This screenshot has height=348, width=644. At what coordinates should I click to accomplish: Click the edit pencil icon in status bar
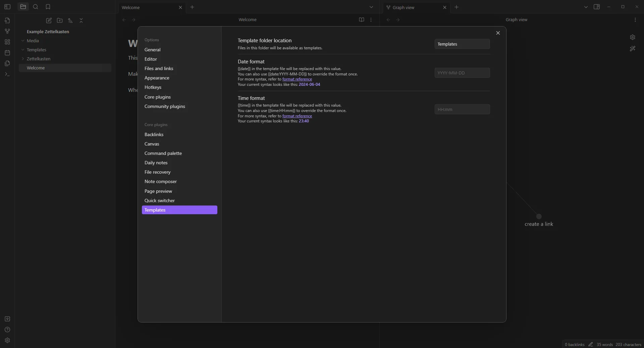click(x=591, y=344)
